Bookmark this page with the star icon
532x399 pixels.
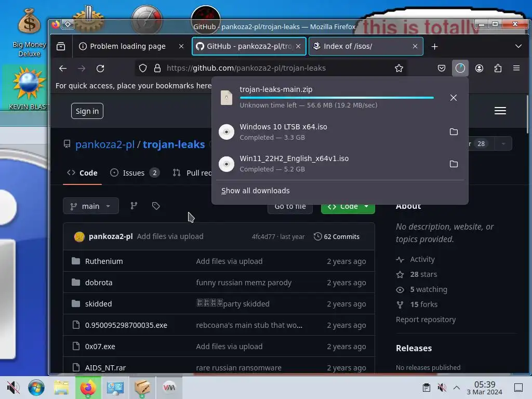(398, 68)
